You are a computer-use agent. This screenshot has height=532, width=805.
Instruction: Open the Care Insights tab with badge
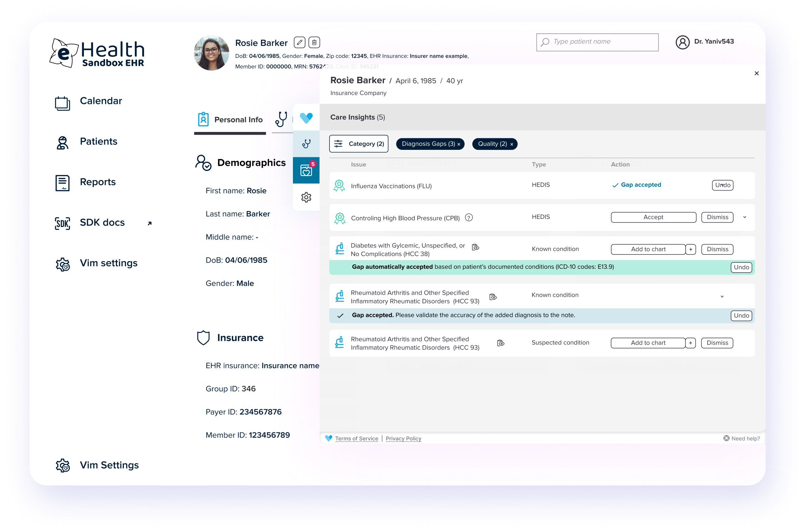[x=306, y=170]
